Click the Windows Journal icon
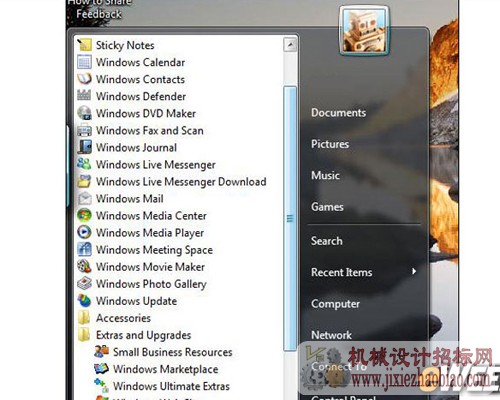 [84, 147]
